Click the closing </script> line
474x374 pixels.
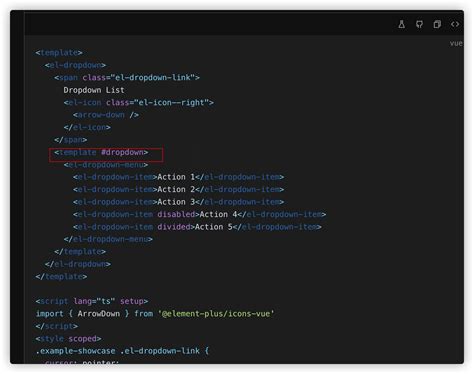pyautogui.click(x=57, y=326)
